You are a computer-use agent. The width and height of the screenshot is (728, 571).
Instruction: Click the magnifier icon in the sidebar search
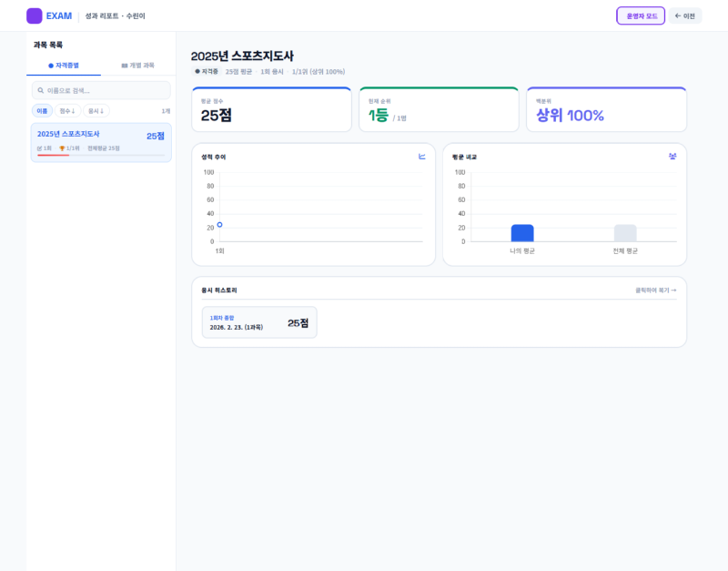point(40,89)
